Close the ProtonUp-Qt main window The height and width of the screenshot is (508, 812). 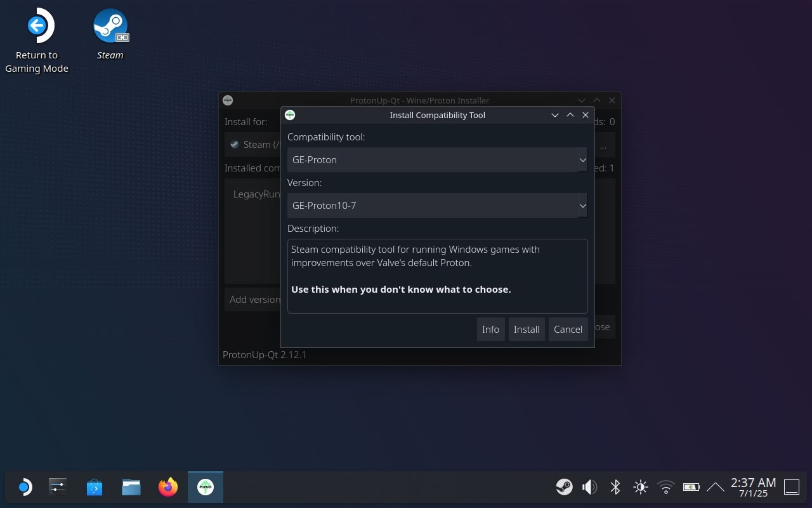tap(612, 100)
